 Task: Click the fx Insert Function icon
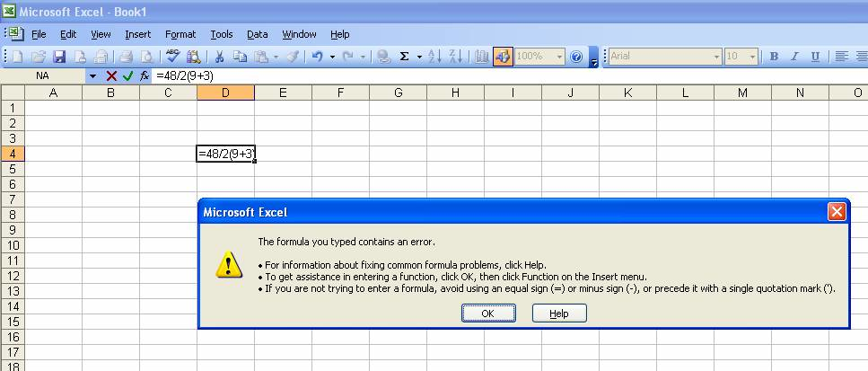point(144,75)
